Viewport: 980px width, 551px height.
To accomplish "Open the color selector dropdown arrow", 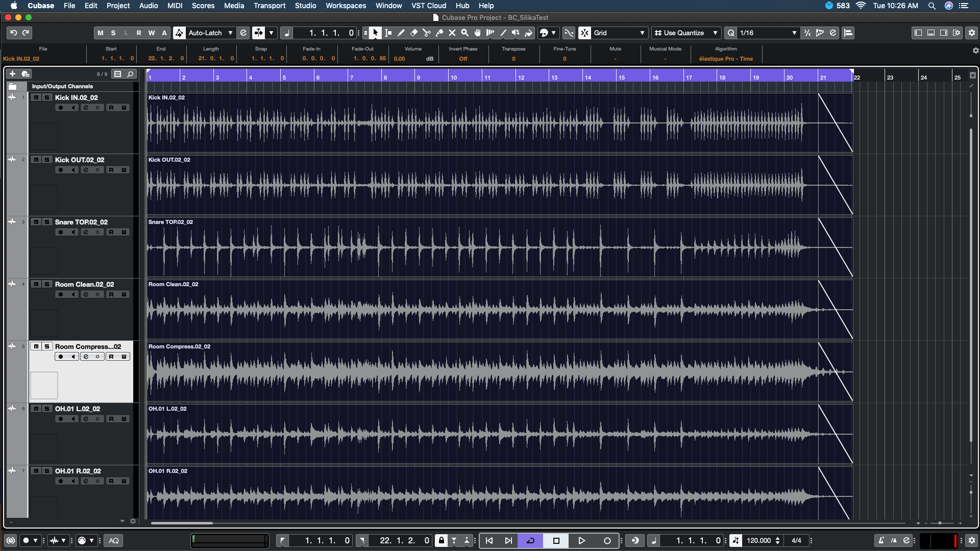I will click(x=554, y=33).
